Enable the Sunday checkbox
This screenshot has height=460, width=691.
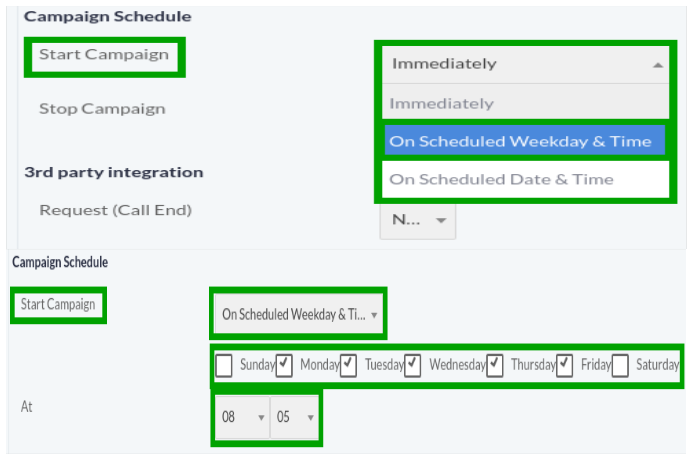pyautogui.click(x=224, y=365)
